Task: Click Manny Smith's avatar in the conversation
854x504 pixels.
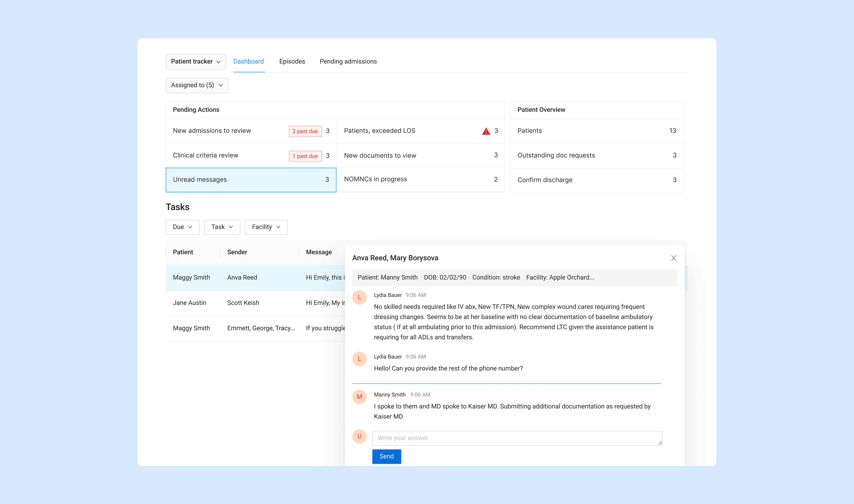Action: point(359,397)
